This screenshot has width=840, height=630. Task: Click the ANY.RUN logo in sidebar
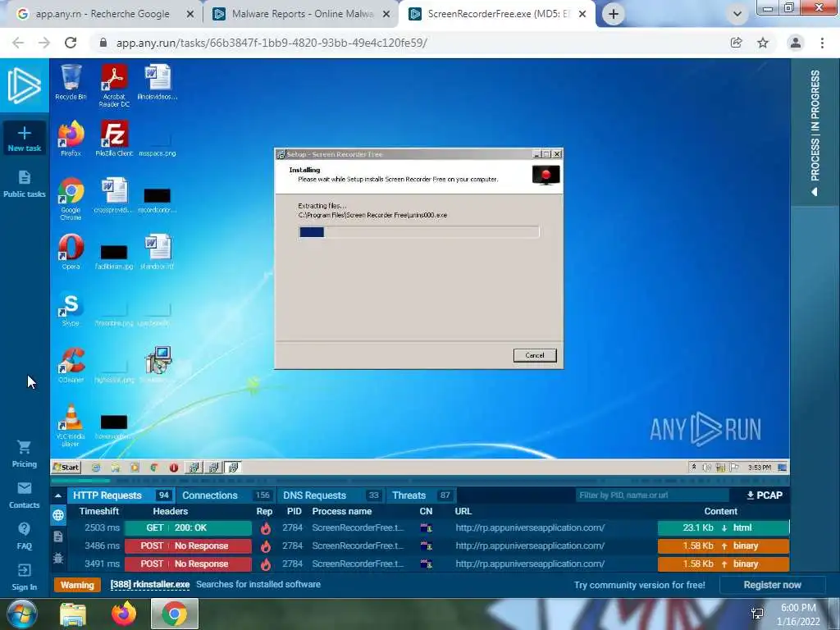24,85
